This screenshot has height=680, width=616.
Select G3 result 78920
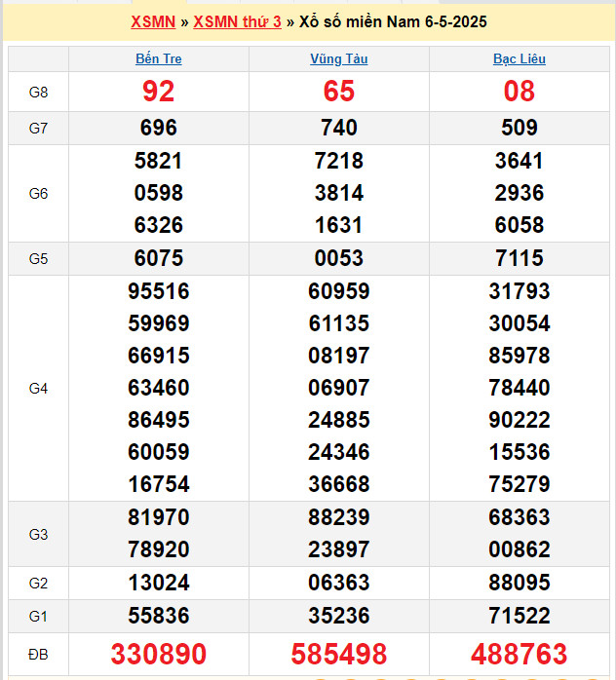159,549
